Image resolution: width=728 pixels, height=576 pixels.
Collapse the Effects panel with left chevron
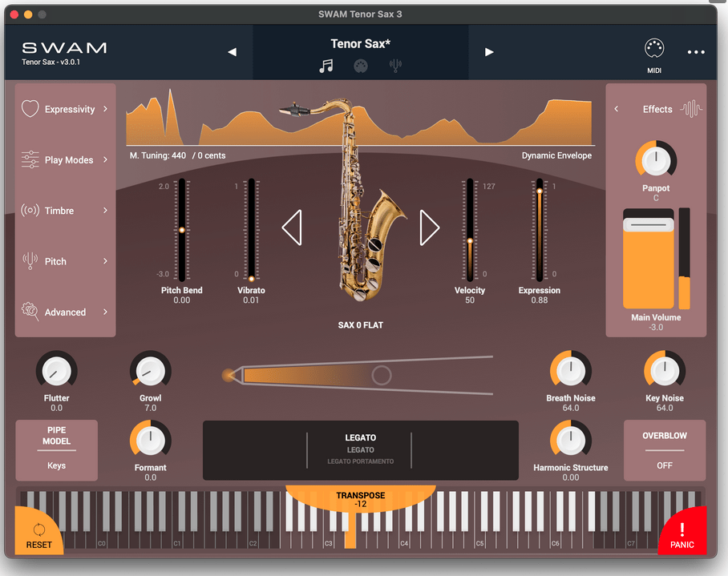(617, 109)
